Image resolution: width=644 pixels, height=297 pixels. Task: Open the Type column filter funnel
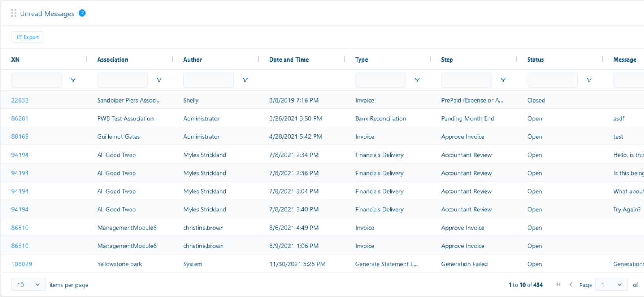(417, 80)
